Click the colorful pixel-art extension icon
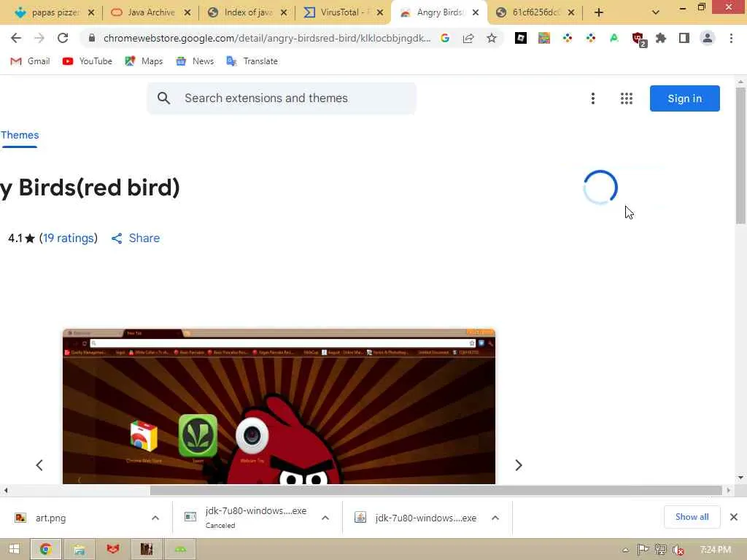This screenshot has width=747, height=560. click(x=544, y=38)
